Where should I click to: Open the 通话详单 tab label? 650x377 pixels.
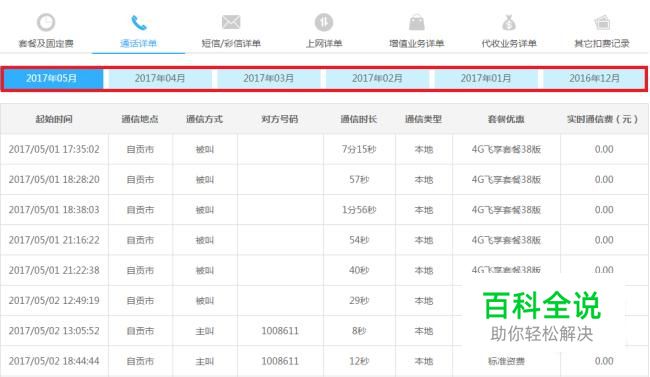(x=138, y=43)
